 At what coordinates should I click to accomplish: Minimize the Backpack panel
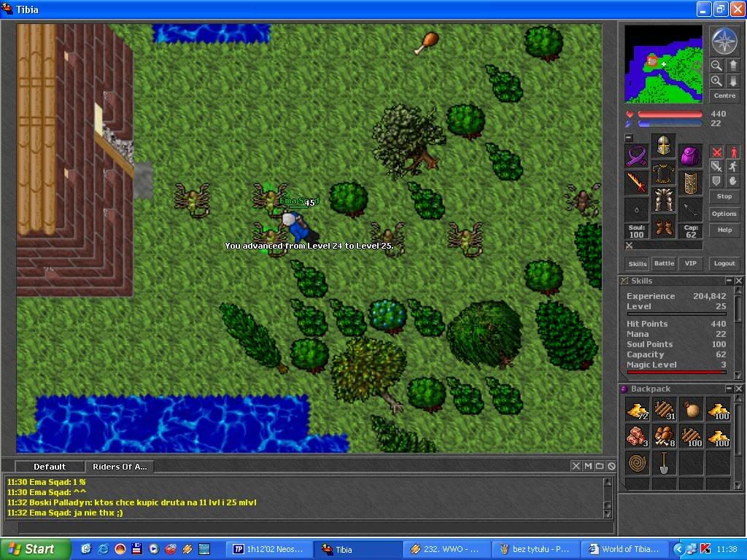[x=729, y=389]
